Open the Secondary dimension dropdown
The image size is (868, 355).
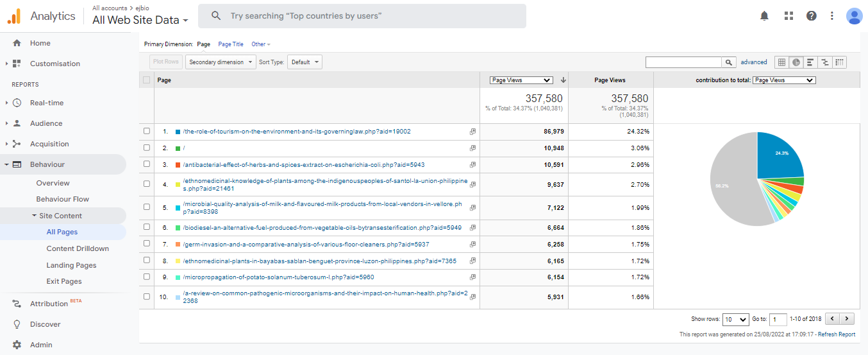tap(220, 62)
